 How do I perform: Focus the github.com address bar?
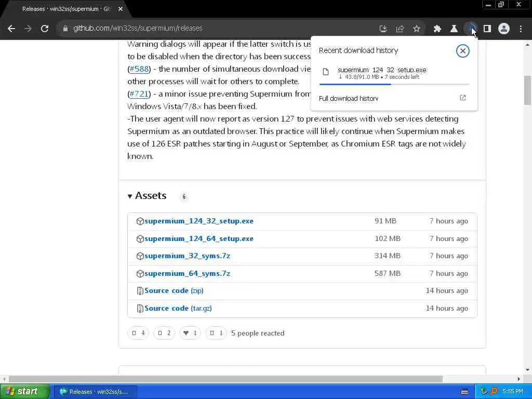[217, 29]
